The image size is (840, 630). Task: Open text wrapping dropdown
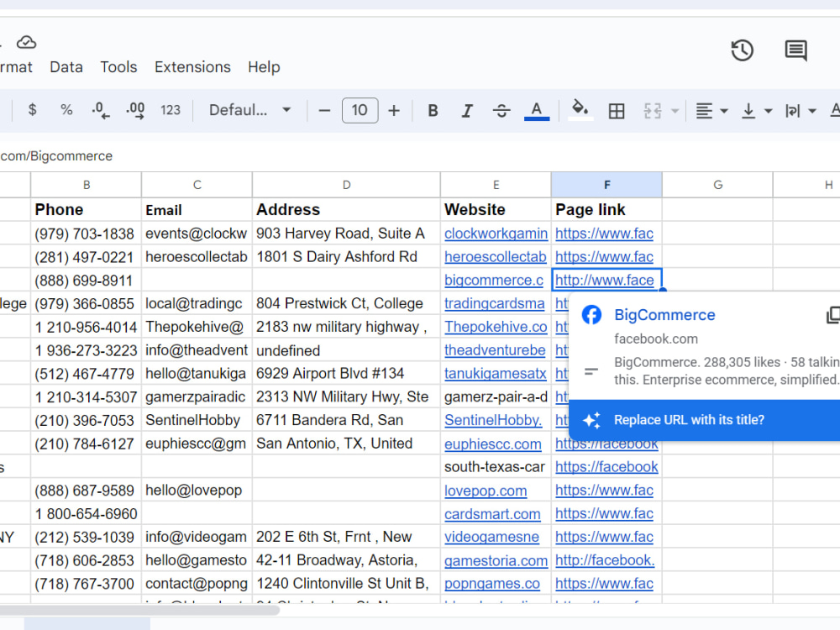(801, 111)
